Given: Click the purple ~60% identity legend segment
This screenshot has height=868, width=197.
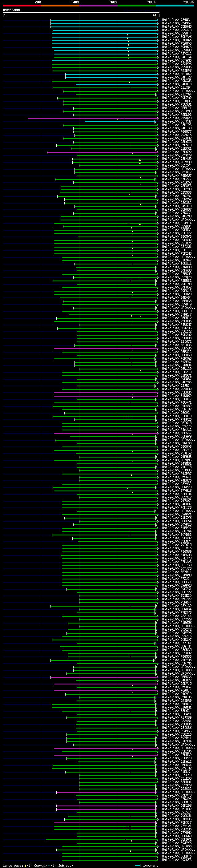Looking at the screenshot, I should 98,6.
